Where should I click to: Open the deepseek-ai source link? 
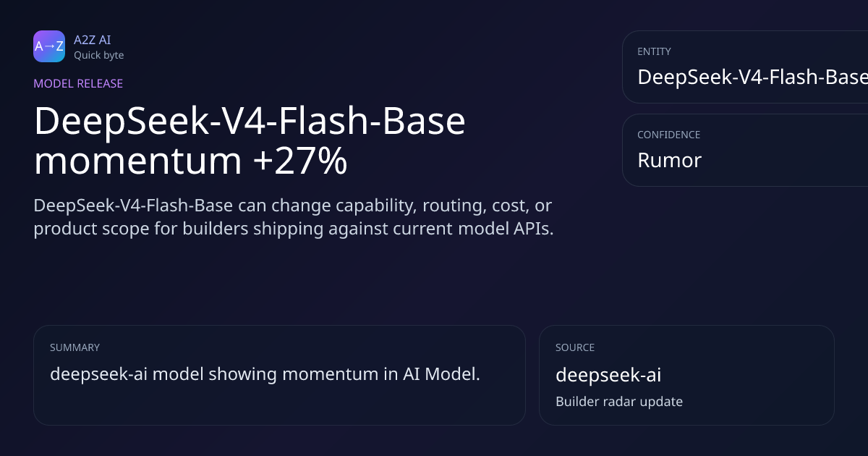(x=608, y=375)
